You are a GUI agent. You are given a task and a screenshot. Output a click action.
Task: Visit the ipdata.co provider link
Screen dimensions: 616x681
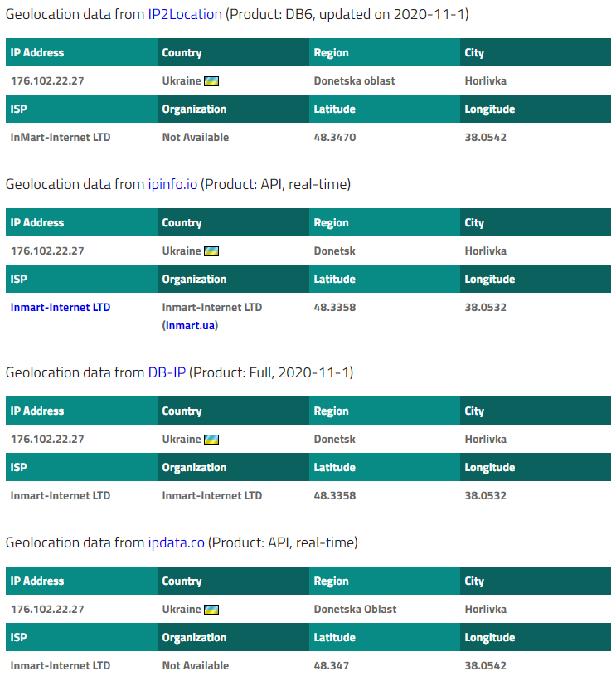click(x=176, y=542)
